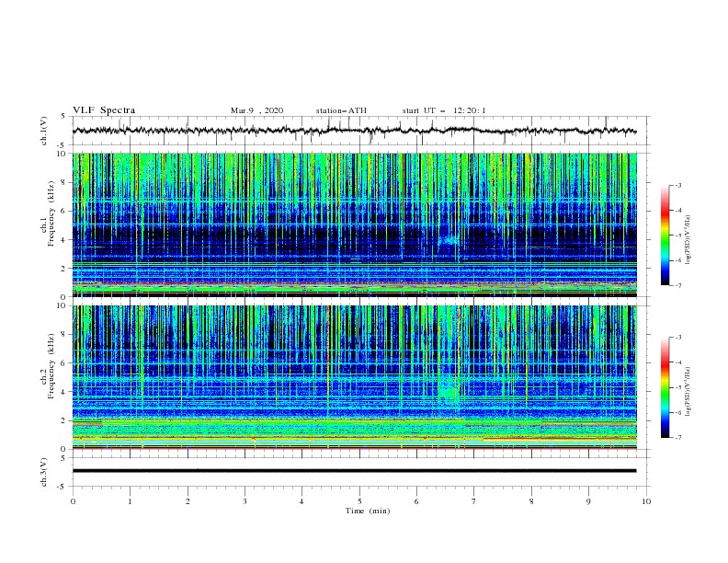Select the ch.2 "Frequency (kHz)" axis label

[51, 365]
